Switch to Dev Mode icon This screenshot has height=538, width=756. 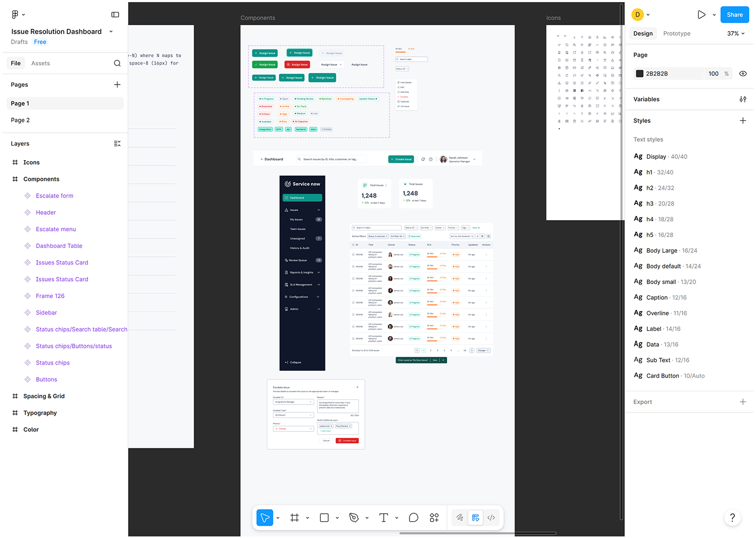[x=491, y=518]
